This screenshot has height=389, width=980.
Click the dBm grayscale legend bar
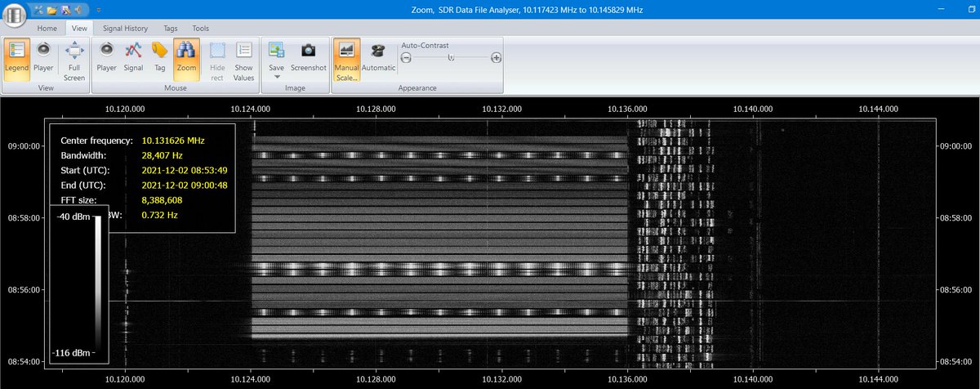(x=97, y=283)
